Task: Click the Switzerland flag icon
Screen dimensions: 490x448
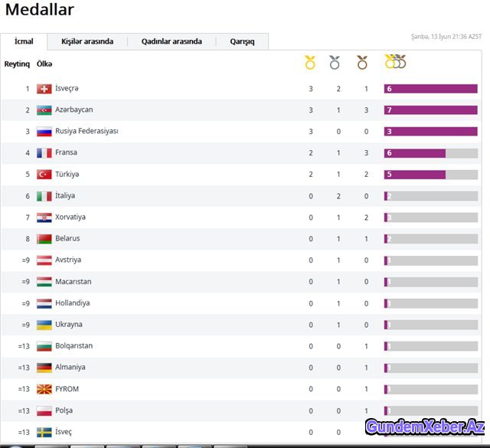Action: (44, 89)
